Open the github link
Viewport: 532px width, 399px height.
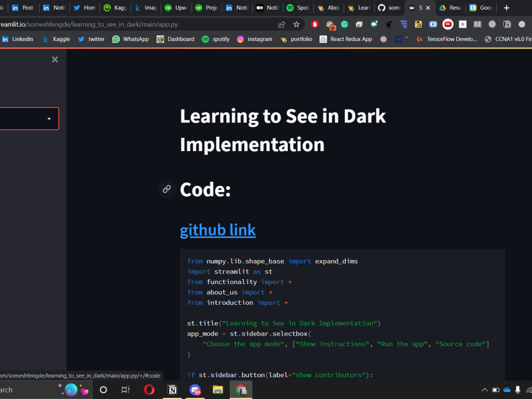pos(218,230)
